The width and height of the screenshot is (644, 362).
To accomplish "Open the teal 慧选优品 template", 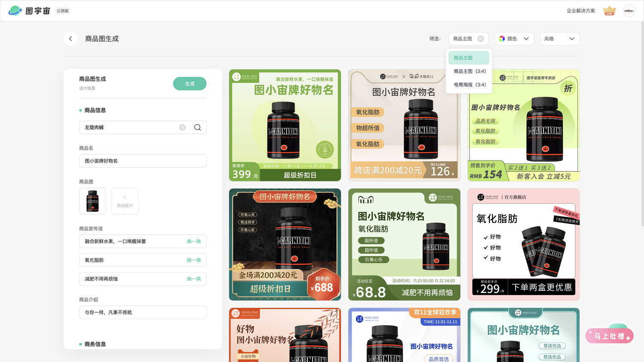I will 524,335.
